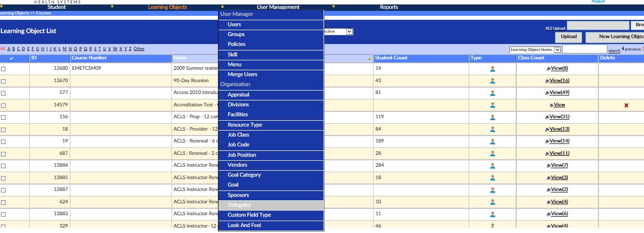Choose Job Position in the Organization menu
644x233 pixels.
[x=242, y=155]
